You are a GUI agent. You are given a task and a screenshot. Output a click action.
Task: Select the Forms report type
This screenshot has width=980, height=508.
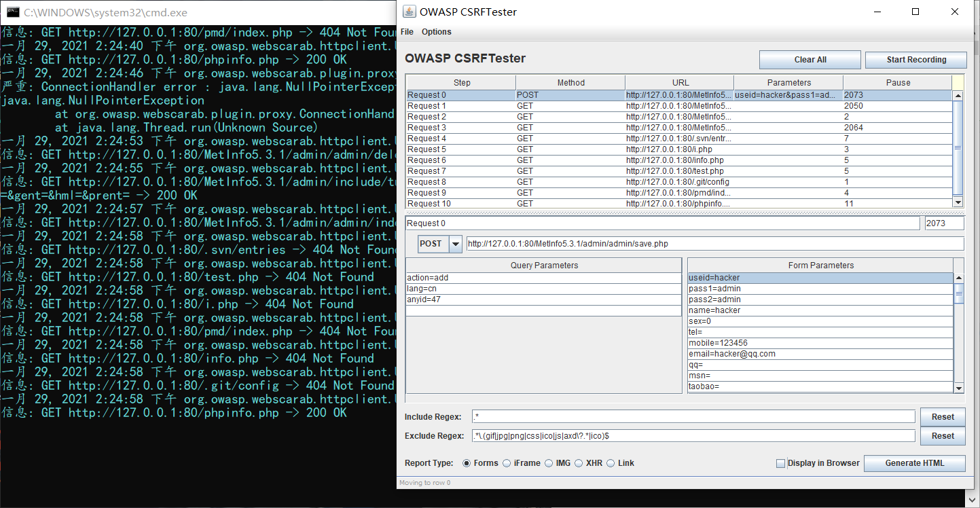(467, 463)
